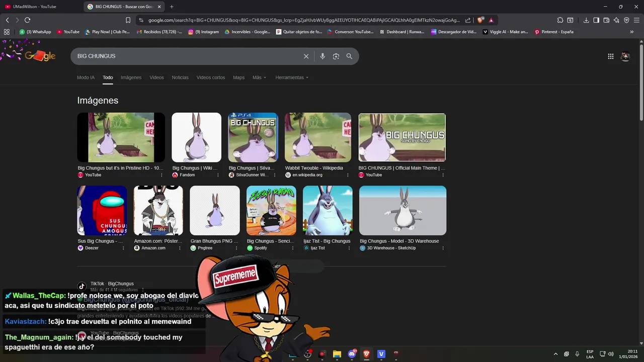Show hidden system tray icons chevron
644x362 pixels.
(555, 354)
